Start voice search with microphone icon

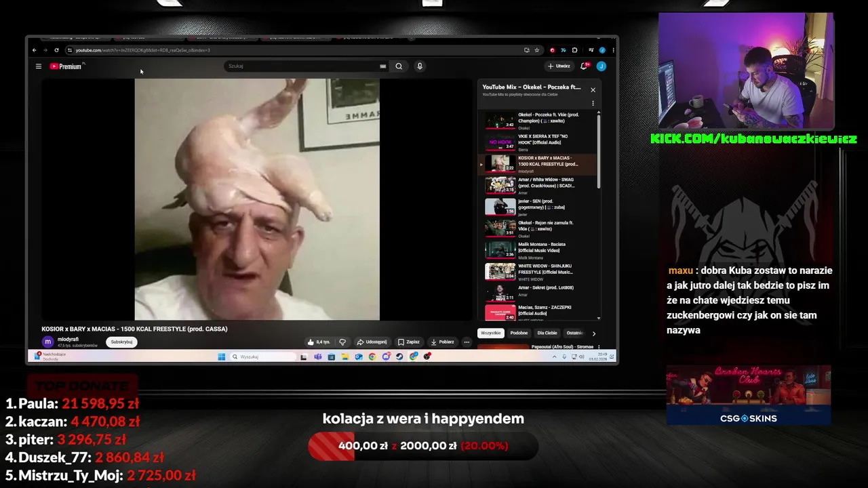pos(420,66)
